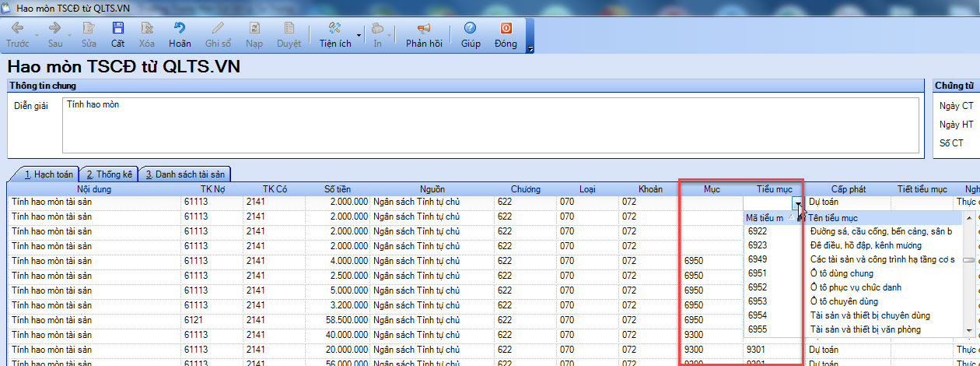This screenshot has width=980, height=366.
Task: Click in the Diễn giải text box
Action: point(492,124)
